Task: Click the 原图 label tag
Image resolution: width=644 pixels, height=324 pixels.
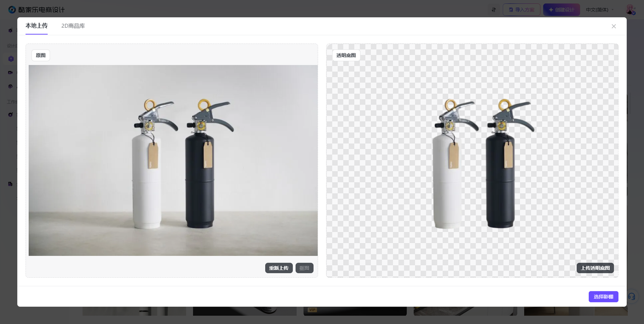Action: 41,55
